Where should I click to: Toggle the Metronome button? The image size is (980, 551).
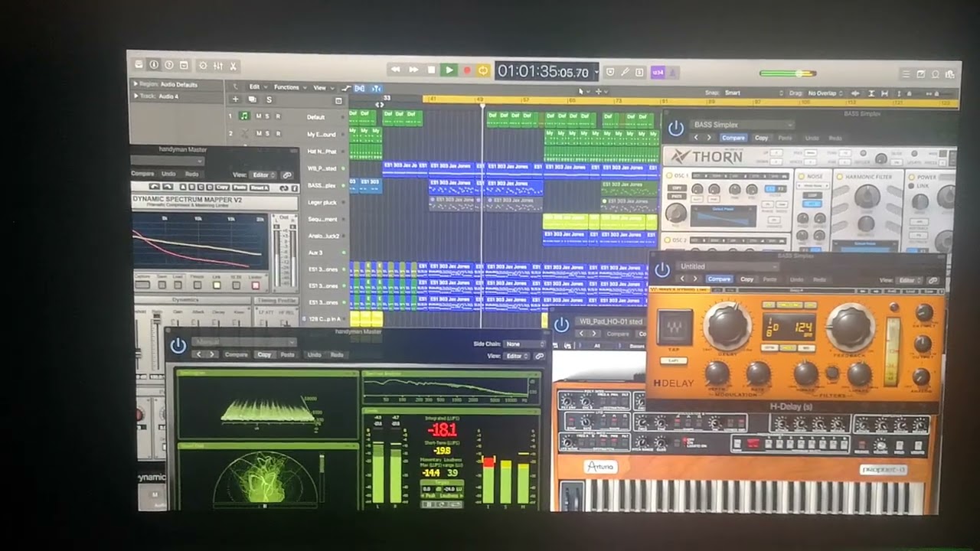coord(673,73)
